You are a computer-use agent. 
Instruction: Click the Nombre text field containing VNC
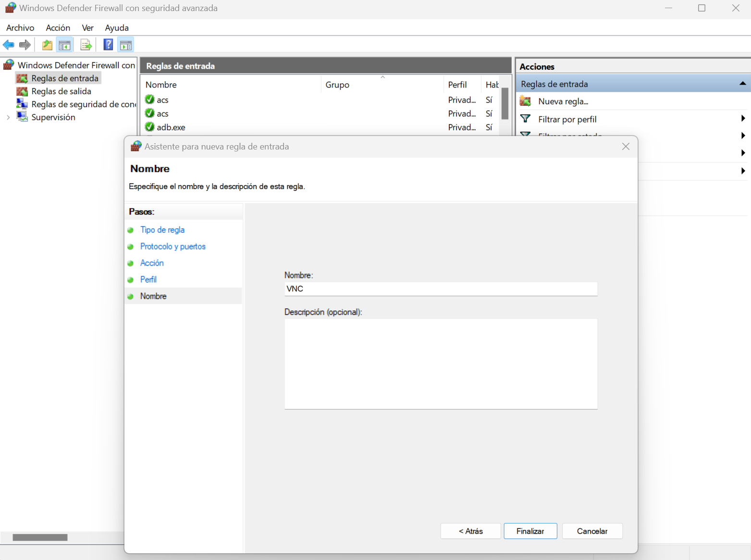pyautogui.click(x=441, y=289)
